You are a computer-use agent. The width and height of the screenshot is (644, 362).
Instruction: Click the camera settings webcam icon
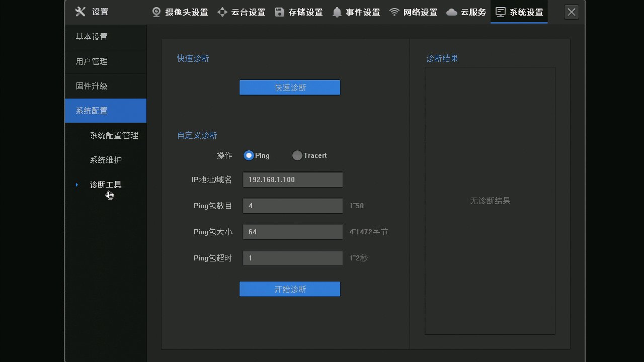(157, 12)
